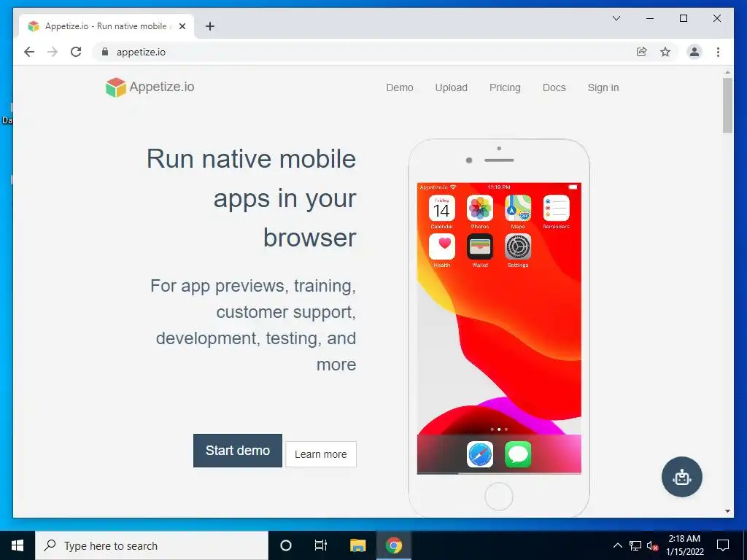Launch Safari from the phone dock
The width and height of the screenshot is (747, 560).
coord(480,454)
